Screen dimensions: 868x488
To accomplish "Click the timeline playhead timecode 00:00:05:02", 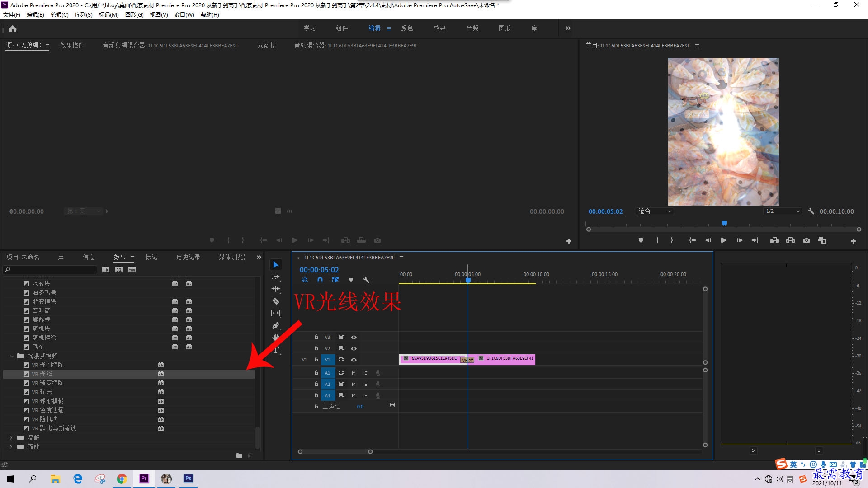I will 319,270.
